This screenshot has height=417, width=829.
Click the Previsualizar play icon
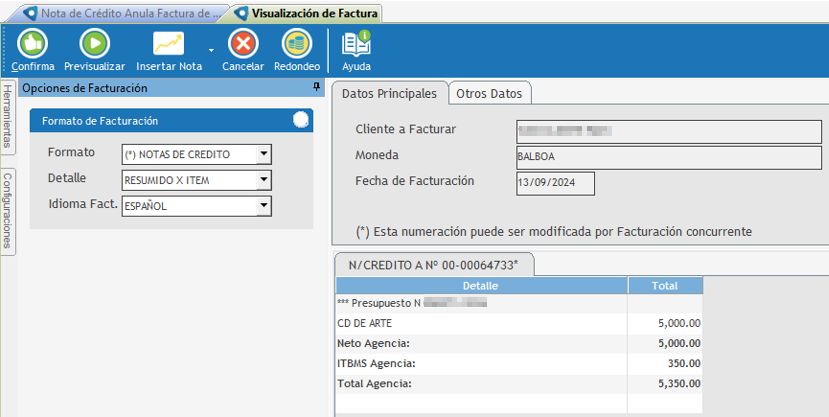click(x=94, y=44)
